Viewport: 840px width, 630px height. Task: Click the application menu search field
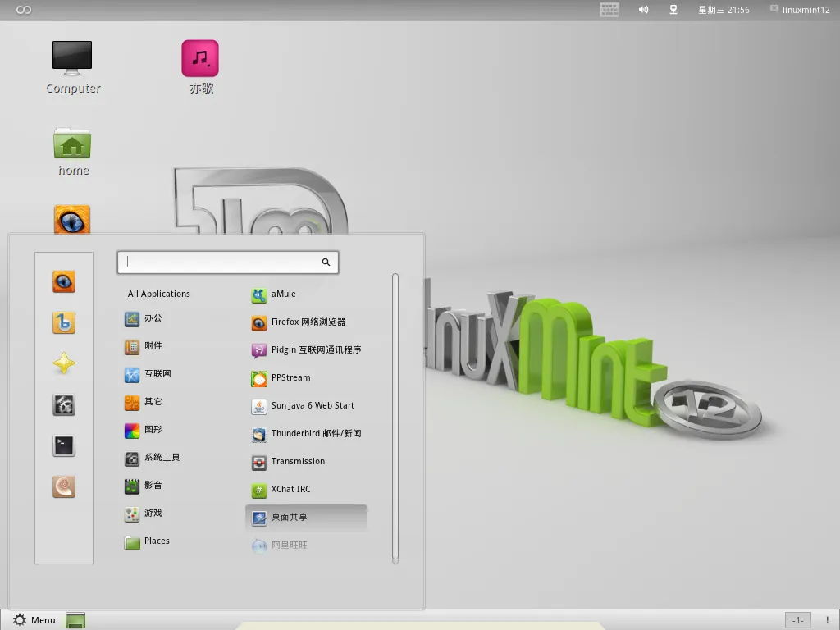pyautogui.click(x=221, y=262)
